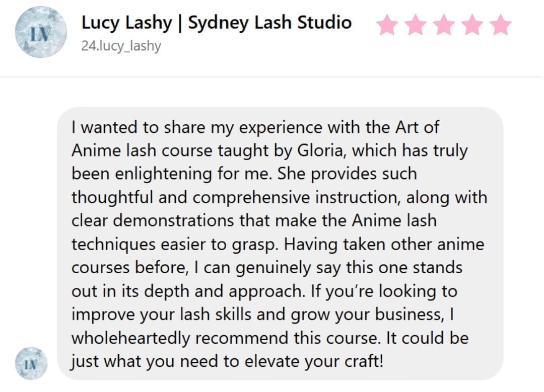
Task: Click the words 'Sydney Lash Studio'
Action: [x=270, y=23]
